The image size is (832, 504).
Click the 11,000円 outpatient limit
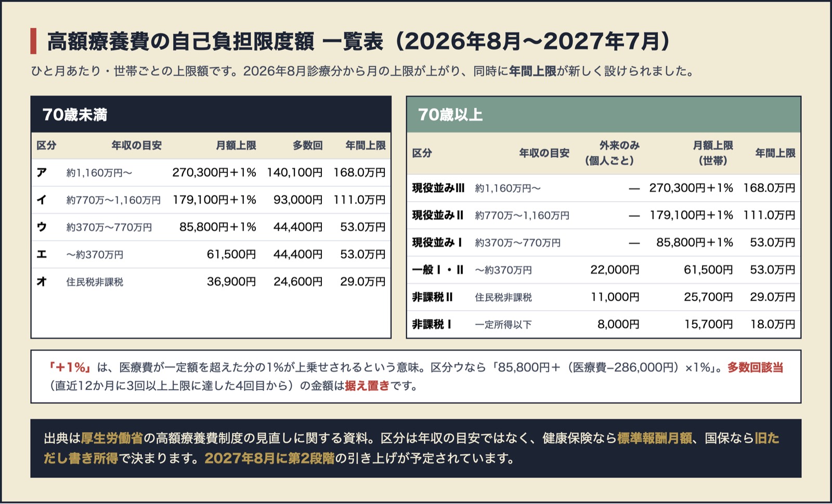[615, 297]
